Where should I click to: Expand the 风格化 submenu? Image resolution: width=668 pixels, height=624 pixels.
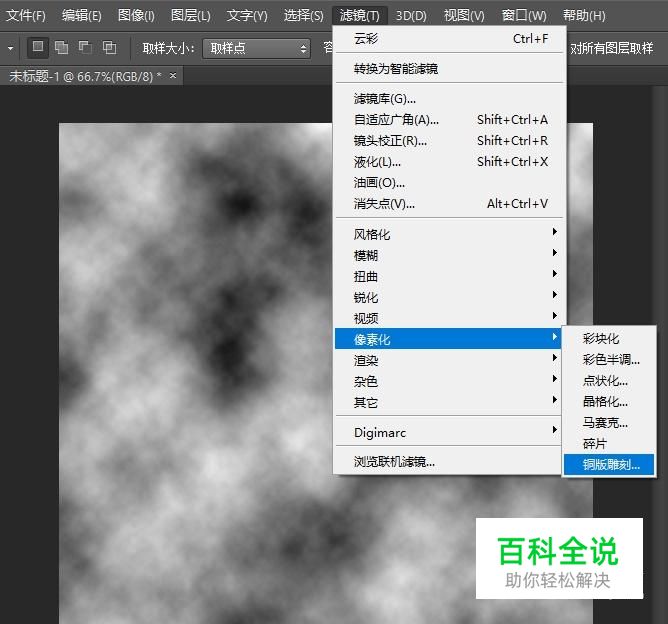tap(449, 234)
